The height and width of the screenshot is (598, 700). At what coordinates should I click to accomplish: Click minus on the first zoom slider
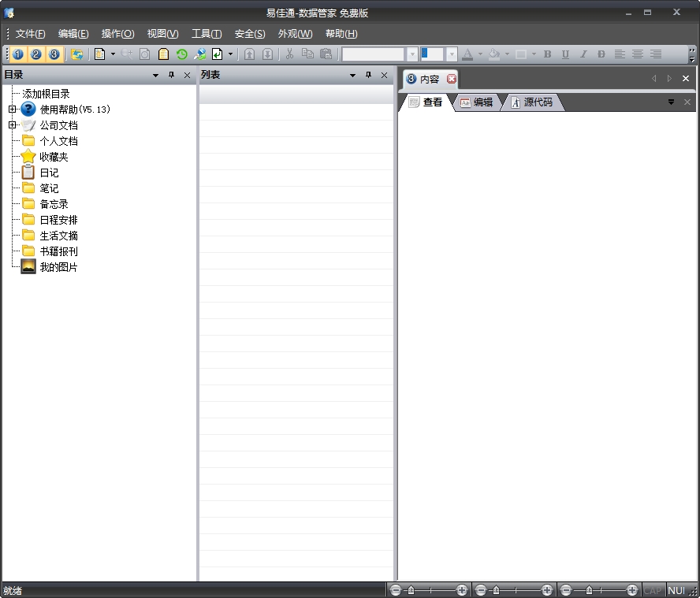tap(396, 590)
